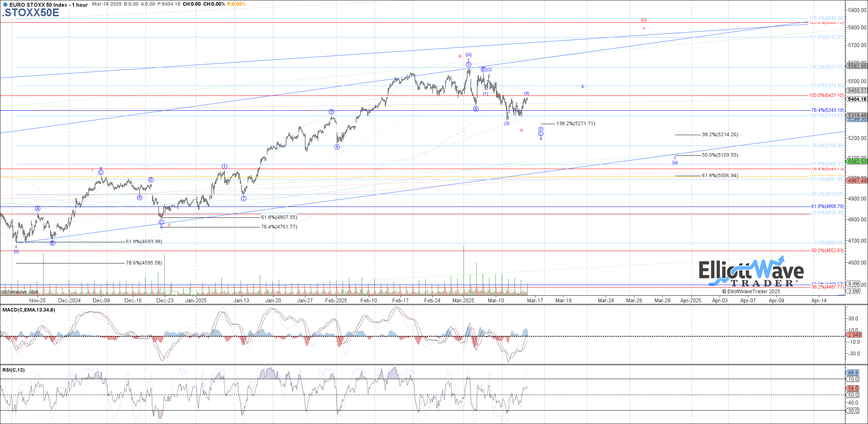Select the 138.2%(5271.71) Fibonacci label
868x424 pixels.
coord(576,124)
